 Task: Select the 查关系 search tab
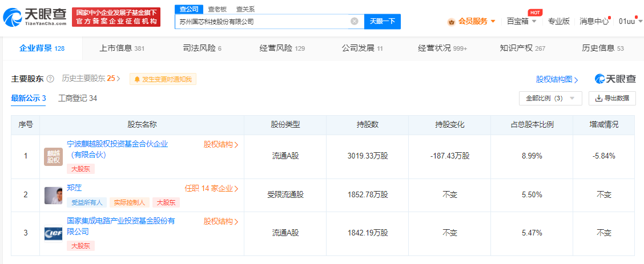(x=245, y=9)
